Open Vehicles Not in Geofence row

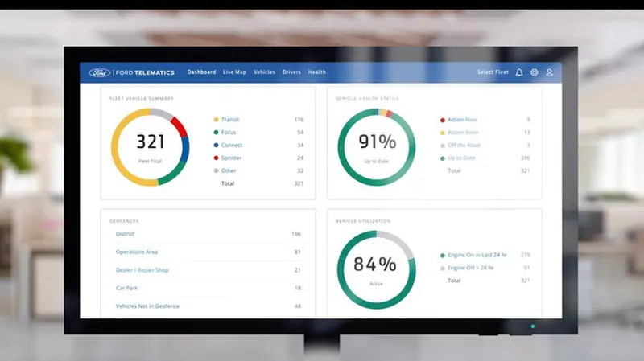tap(208, 306)
